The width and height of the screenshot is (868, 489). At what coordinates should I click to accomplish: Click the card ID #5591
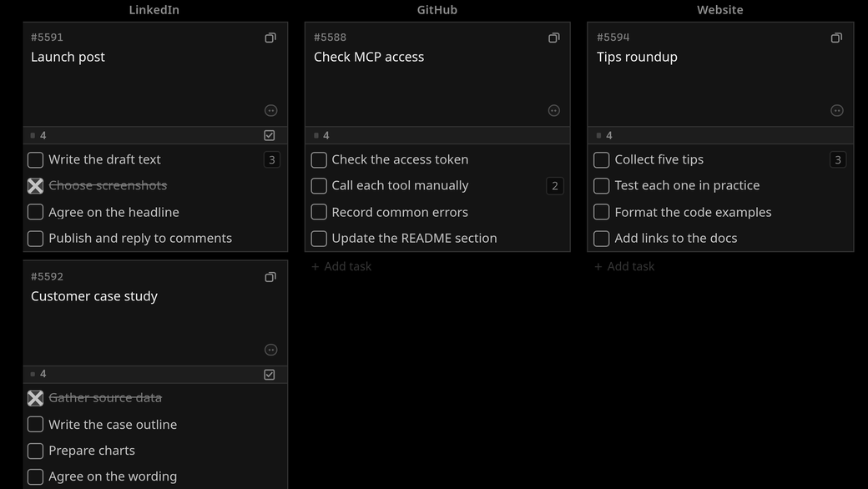pos(47,38)
